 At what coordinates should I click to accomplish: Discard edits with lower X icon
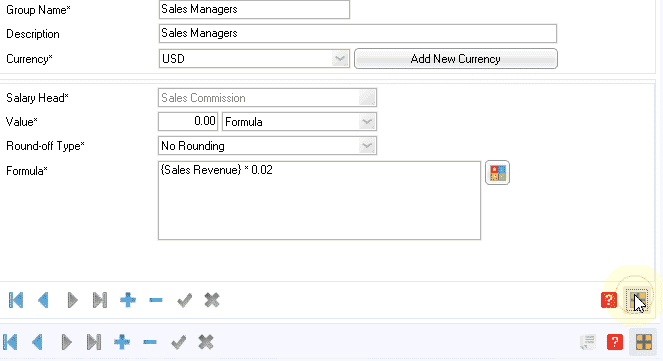coord(206,342)
